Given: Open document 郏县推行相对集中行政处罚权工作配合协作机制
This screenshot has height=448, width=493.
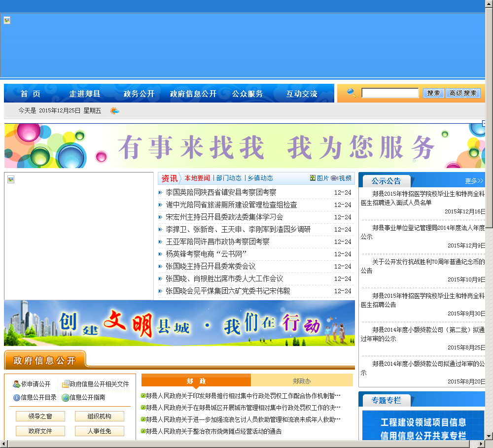Looking at the screenshot, I should point(243,395).
